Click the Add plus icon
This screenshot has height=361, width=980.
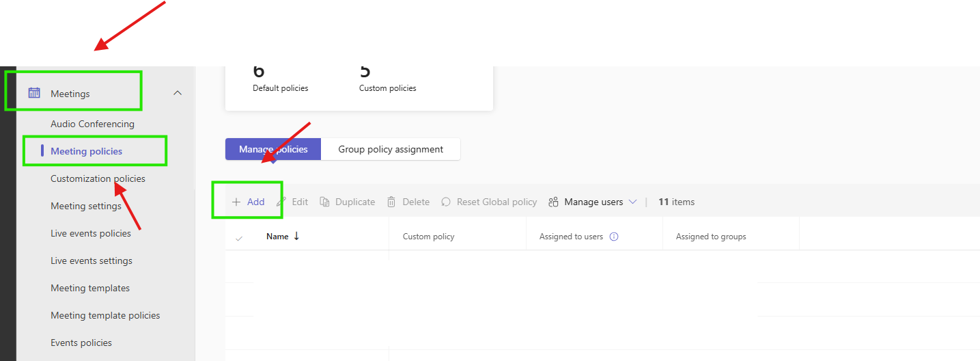(x=236, y=202)
